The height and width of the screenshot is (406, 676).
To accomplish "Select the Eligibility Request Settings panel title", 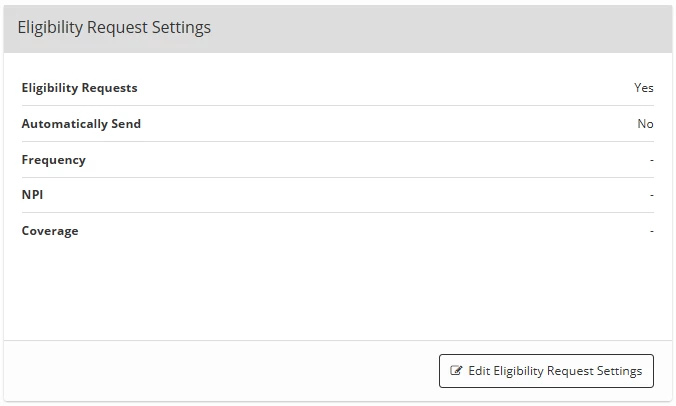I will (114, 28).
